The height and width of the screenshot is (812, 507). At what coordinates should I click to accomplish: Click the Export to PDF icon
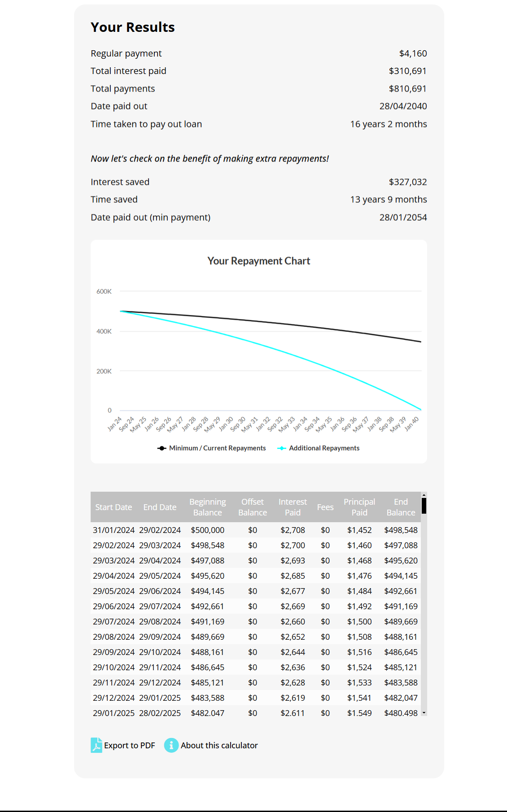[x=96, y=745]
